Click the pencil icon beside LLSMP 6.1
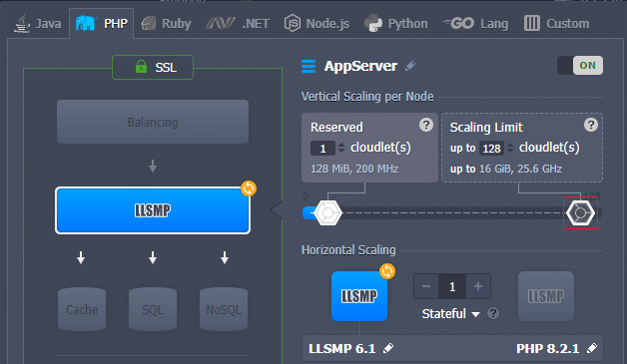 pos(388,348)
